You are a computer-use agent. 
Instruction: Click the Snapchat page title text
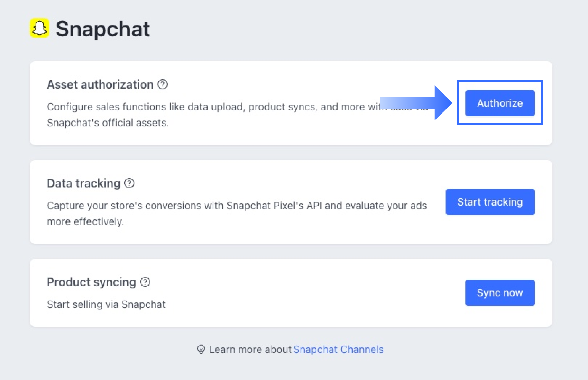coord(103,29)
